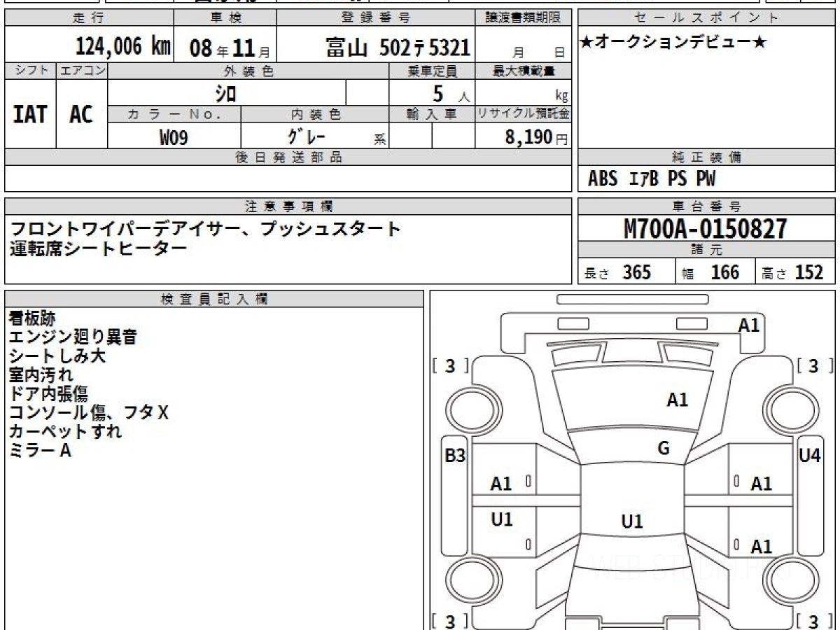The height and width of the screenshot is (630, 840).
Task: Click the リサイクル預託金 label
Action: click(x=524, y=114)
